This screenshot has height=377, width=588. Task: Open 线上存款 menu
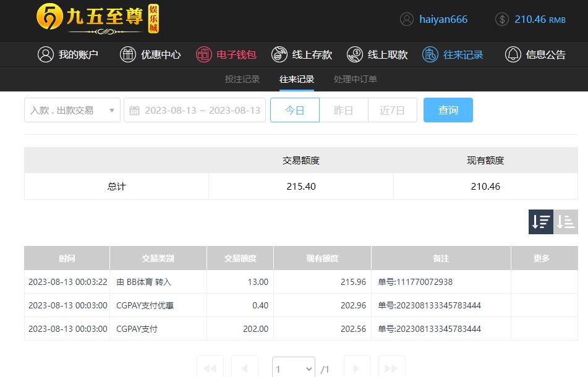(302, 55)
